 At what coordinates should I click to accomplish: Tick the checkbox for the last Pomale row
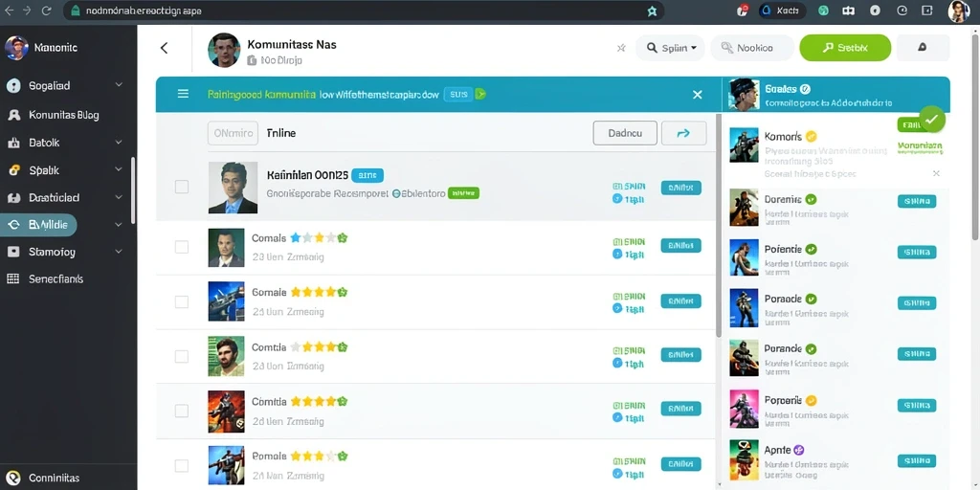coord(182,466)
